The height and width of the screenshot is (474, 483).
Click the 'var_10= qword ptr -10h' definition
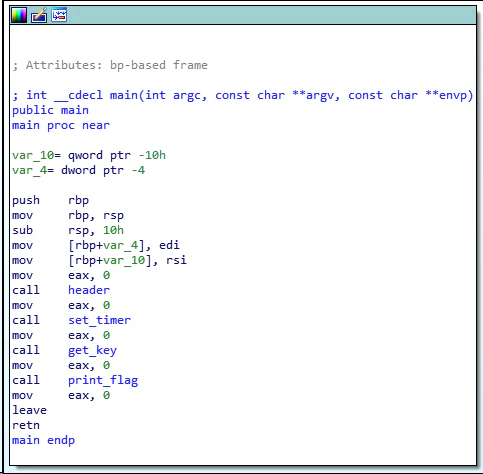click(89, 156)
